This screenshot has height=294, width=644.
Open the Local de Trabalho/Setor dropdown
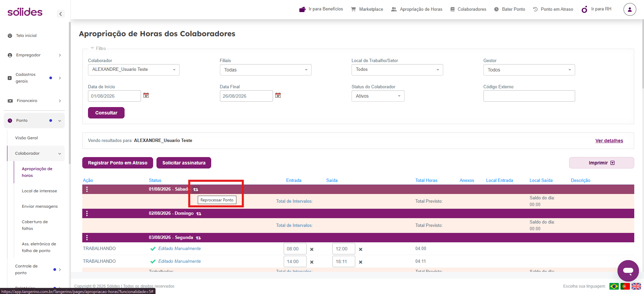point(397,70)
